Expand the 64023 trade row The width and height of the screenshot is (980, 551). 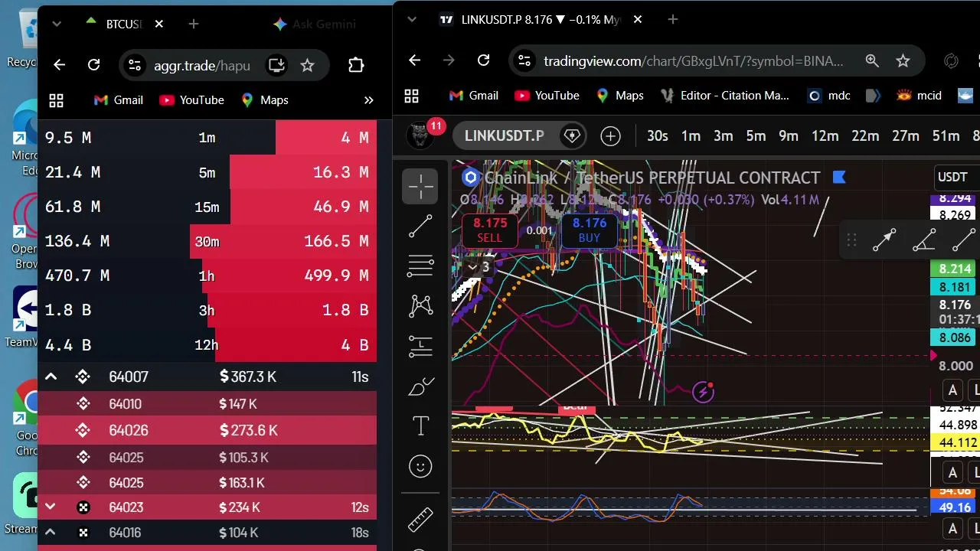(51, 507)
